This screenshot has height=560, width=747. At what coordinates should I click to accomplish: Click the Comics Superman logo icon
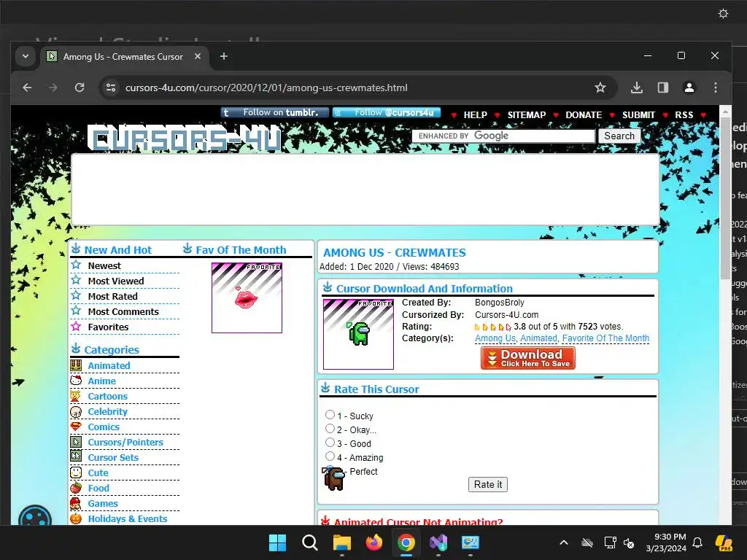tap(76, 427)
